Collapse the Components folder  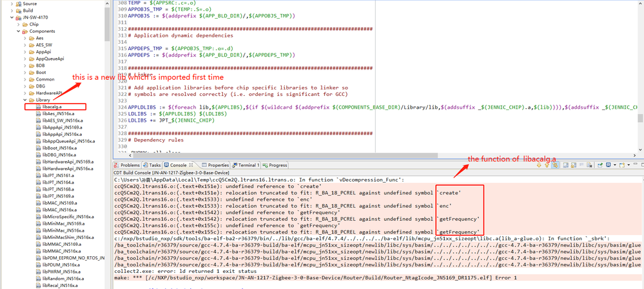(x=19, y=31)
